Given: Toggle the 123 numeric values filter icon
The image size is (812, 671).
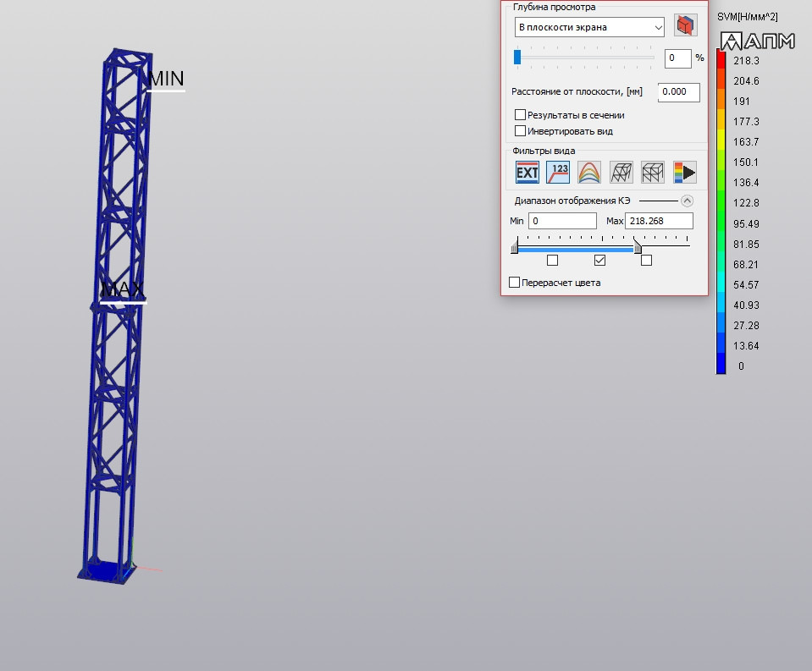Looking at the screenshot, I should (x=558, y=173).
